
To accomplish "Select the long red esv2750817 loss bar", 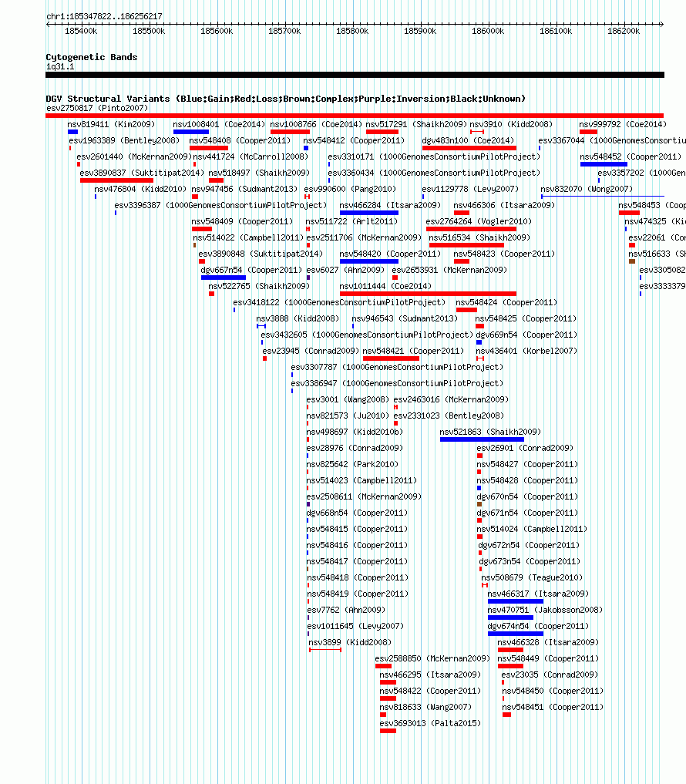I will (355, 116).
